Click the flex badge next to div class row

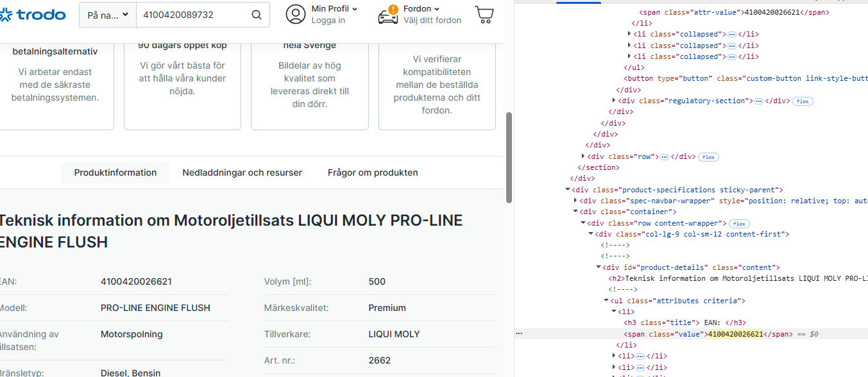pyautogui.click(x=708, y=156)
